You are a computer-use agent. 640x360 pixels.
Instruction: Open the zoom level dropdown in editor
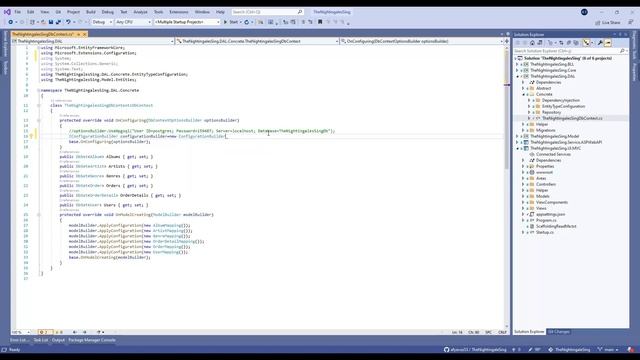[x=21, y=332]
